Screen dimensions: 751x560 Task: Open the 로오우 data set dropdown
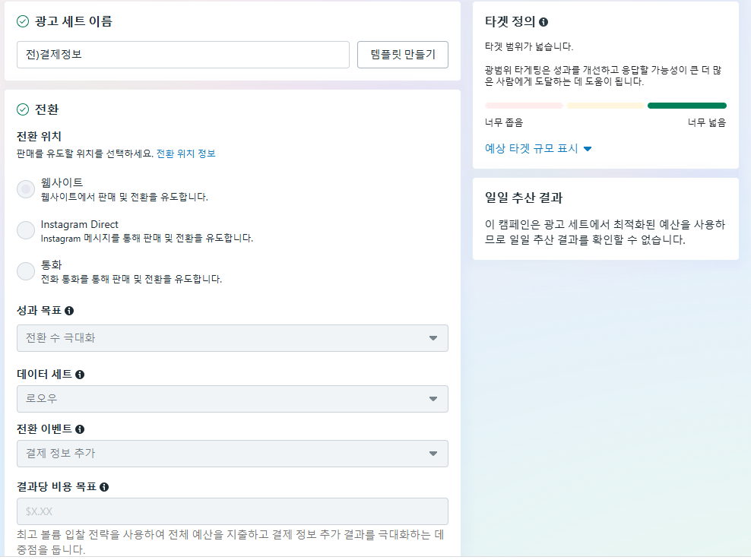click(233, 399)
